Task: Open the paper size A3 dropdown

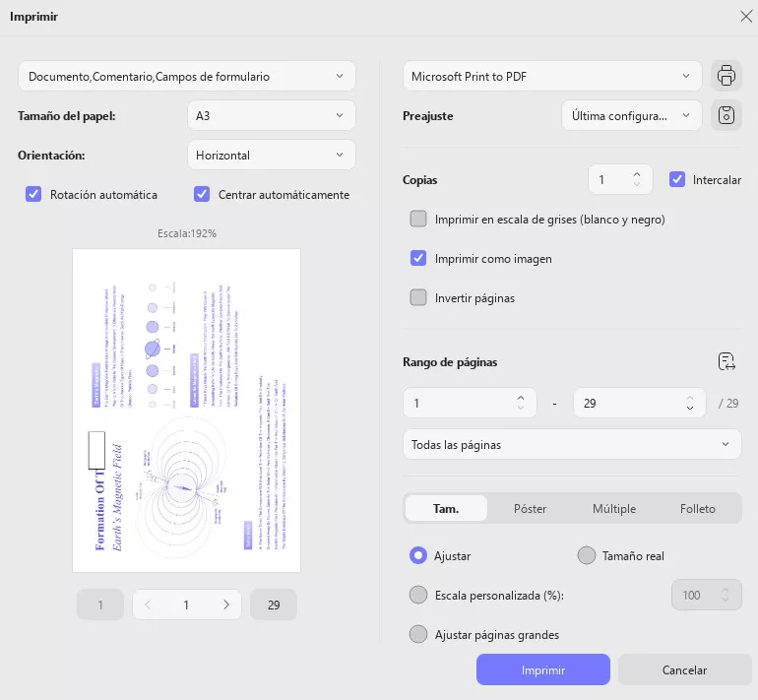Action: pyautogui.click(x=271, y=115)
